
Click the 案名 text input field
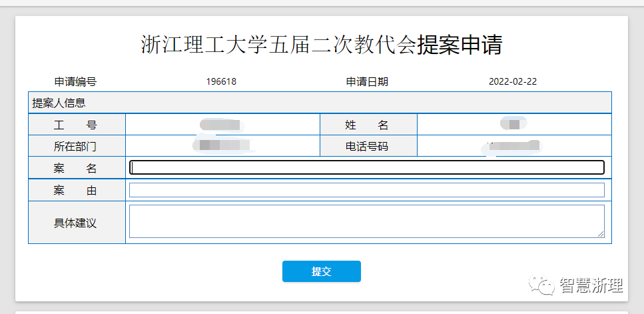pyautogui.click(x=366, y=167)
